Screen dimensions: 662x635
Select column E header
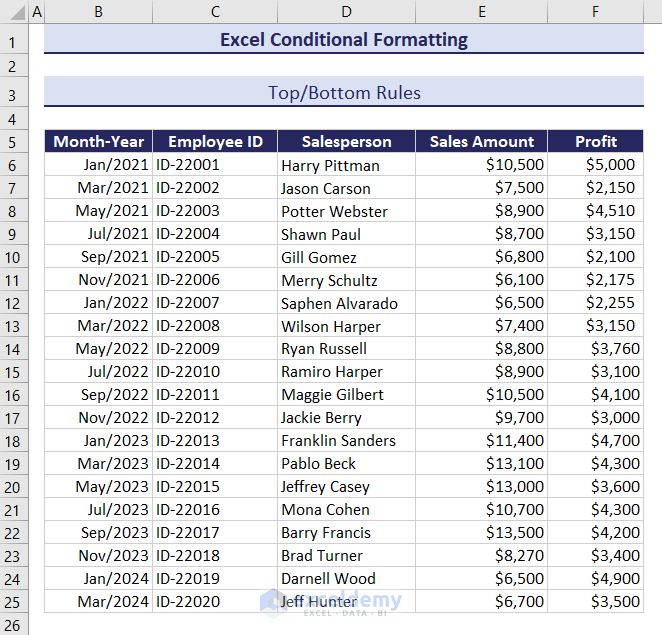click(481, 12)
